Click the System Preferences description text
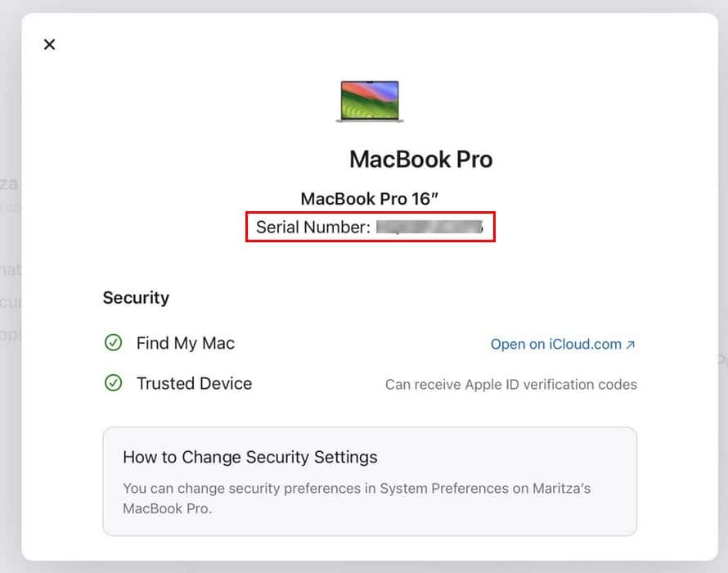Viewport: 728px width, 573px height. click(x=357, y=498)
